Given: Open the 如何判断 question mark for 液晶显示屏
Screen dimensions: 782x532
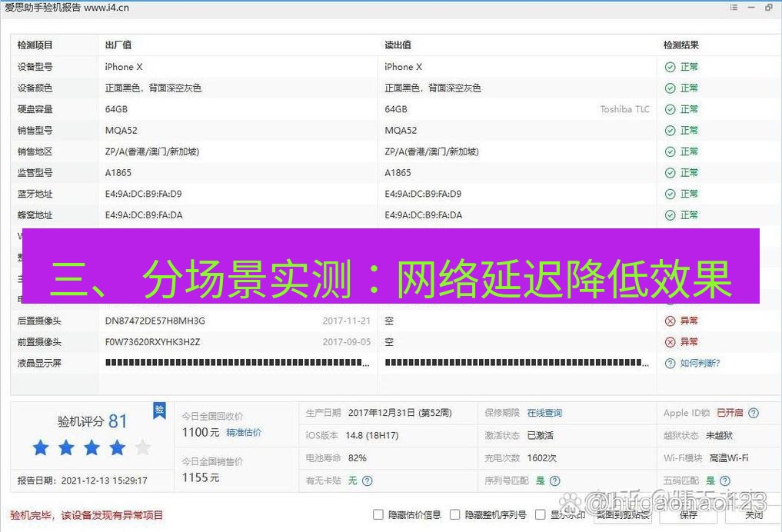Looking at the screenshot, I should click(x=669, y=363).
